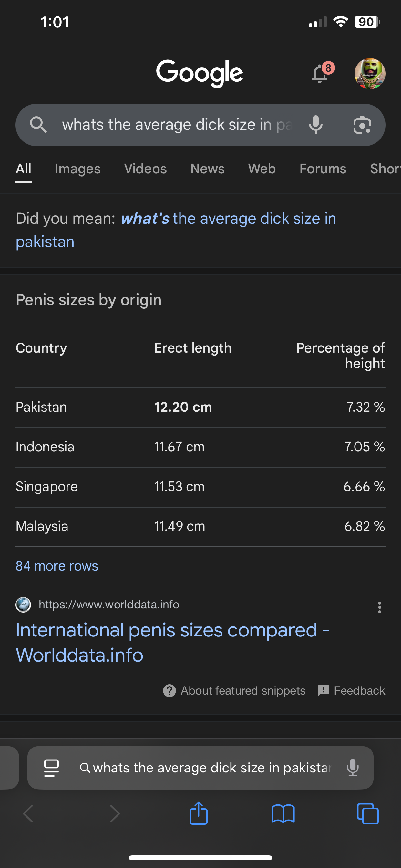Viewport: 401px width, 868px height.
Task: Open the News results tab
Action: (207, 169)
